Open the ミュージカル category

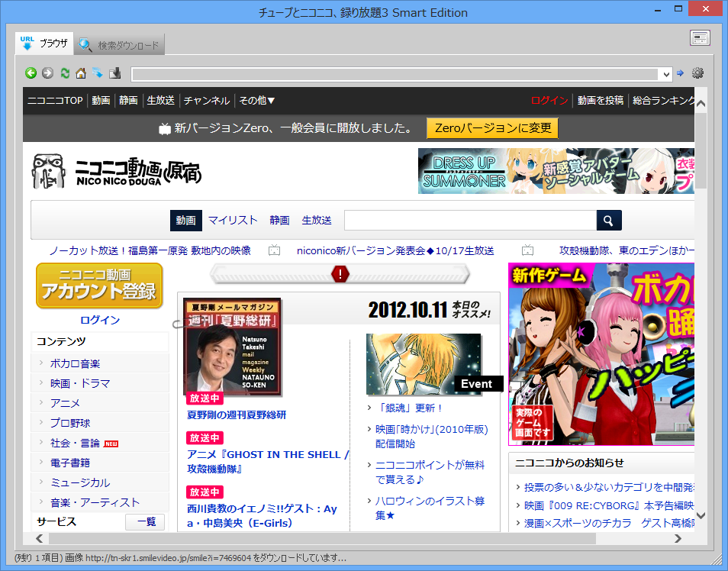80,482
